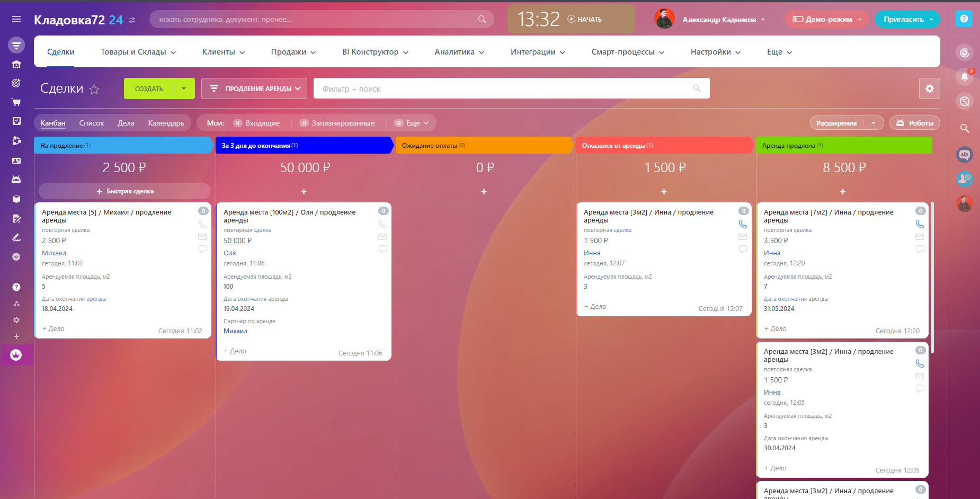
Task: Open the shopping cart icon in left sidebar
Action: [x=16, y=102]
